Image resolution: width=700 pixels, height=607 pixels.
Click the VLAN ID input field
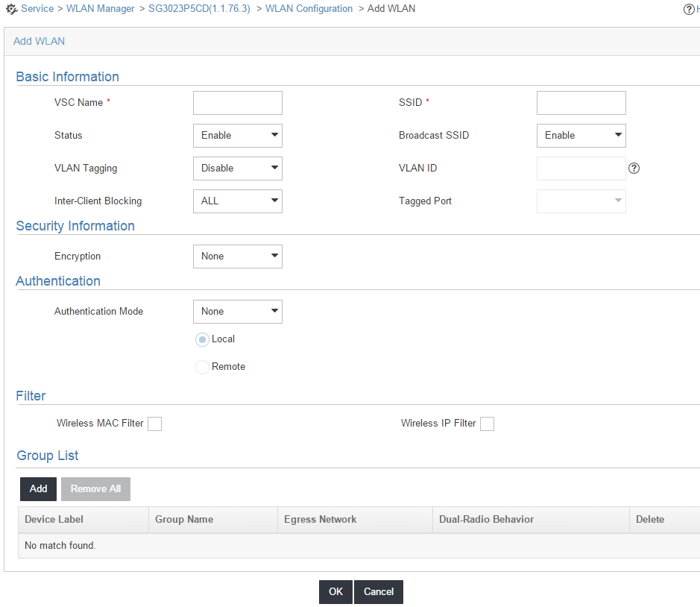click(x=581, y=169)
